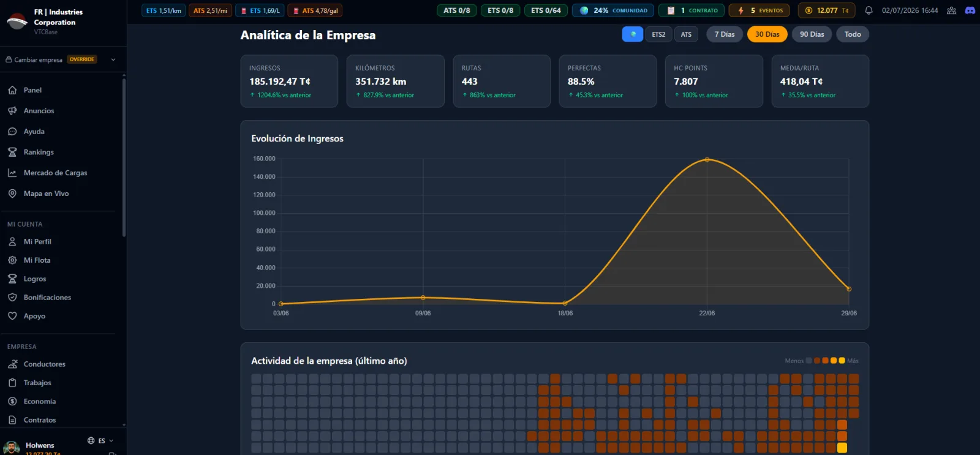Click the sidebar vertical scrollbar
The height and width of the screenshot is (455, 980).
point(124,156)
